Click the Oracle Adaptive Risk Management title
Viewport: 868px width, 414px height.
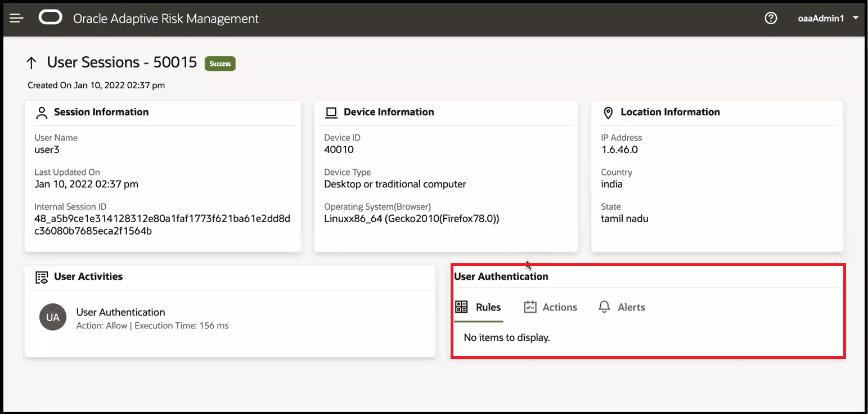[166, 19]
